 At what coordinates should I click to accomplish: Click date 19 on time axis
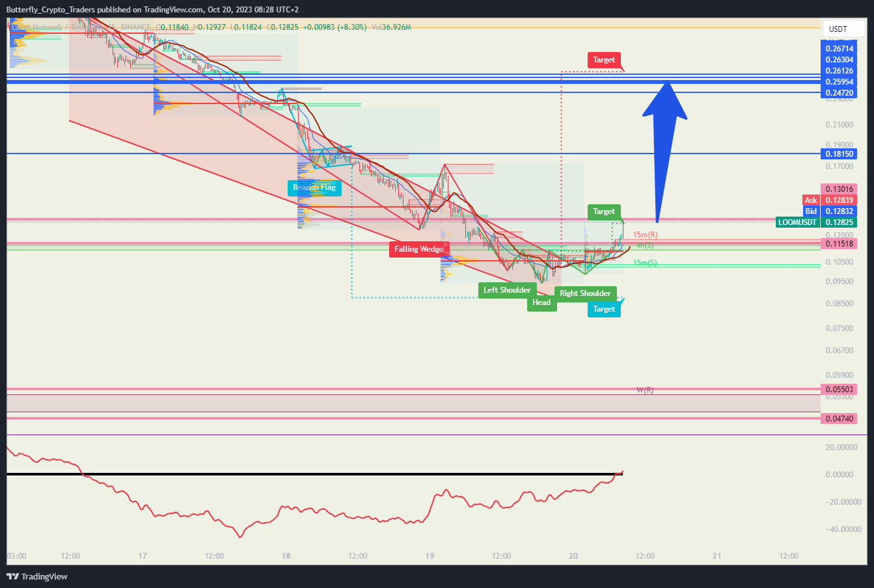tap(430, 556)
